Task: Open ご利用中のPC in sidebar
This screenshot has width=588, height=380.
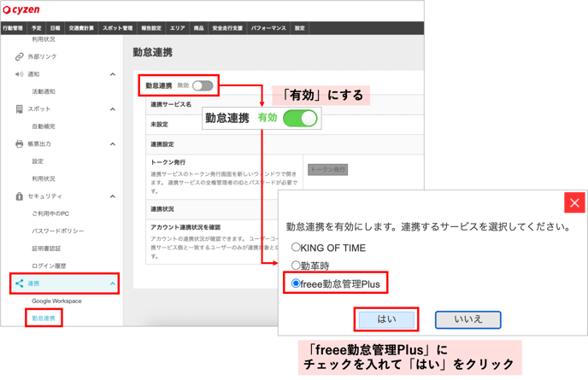Action: [50, 213]
